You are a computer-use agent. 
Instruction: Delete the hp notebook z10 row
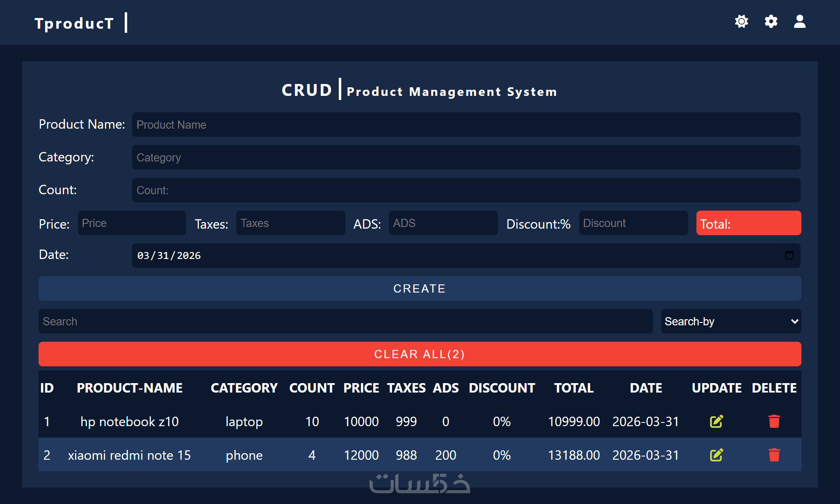(774, 421)
